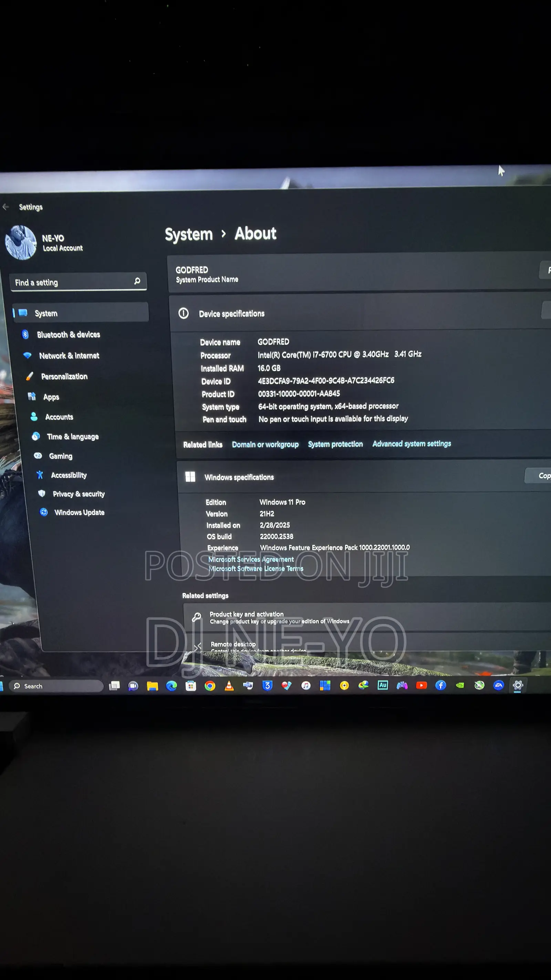Click the Edition value Windows 11 Pro
551x980 pixels.
[282, 502]
